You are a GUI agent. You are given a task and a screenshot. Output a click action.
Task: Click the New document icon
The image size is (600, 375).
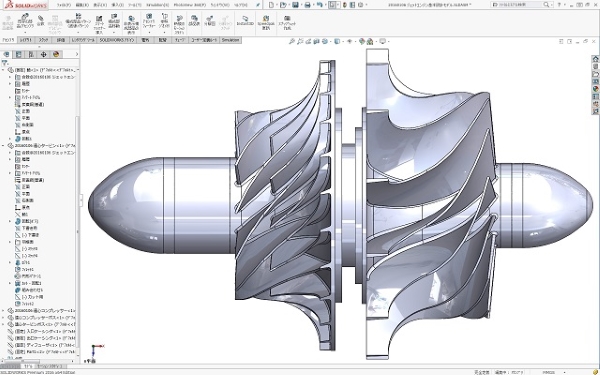[x=271, y=5]
